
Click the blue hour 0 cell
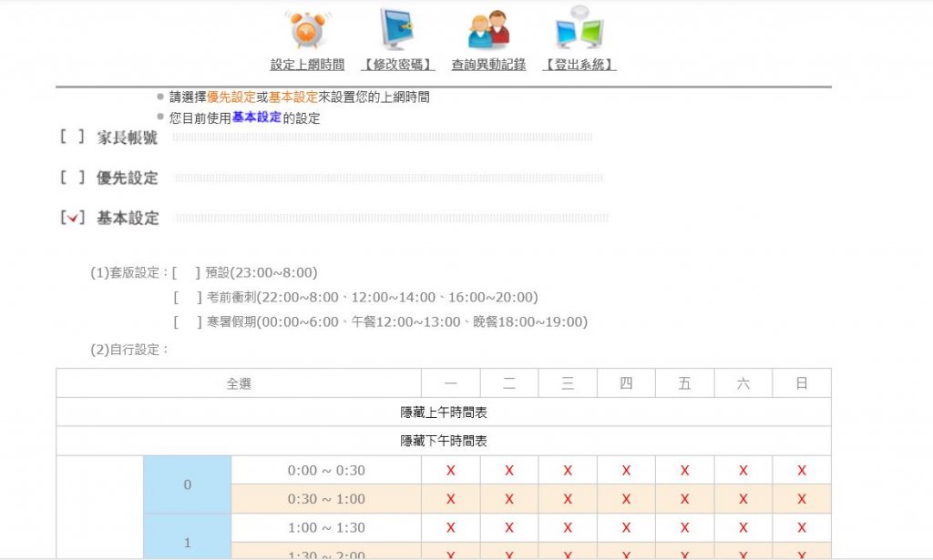188,484
